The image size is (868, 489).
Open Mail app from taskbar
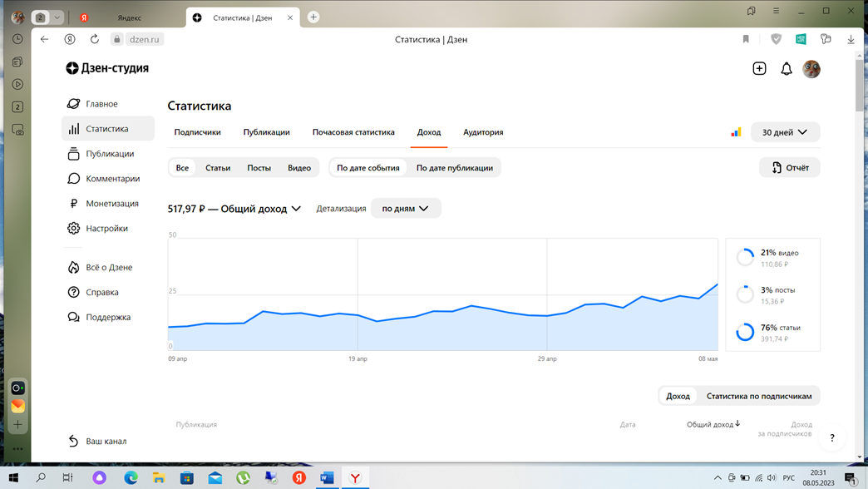pyautogui.click(x=215, y=477)
